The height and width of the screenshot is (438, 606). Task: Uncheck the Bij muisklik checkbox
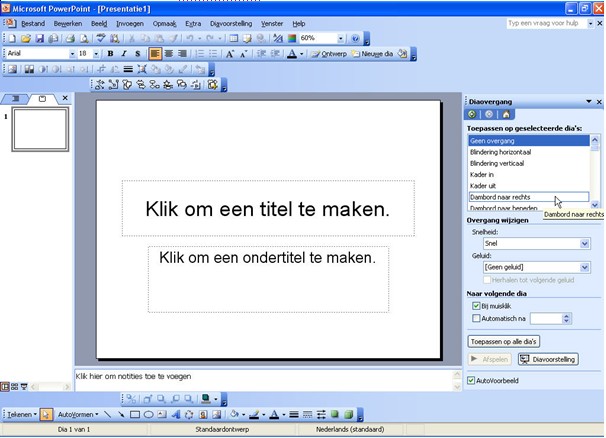click(476, 306)
